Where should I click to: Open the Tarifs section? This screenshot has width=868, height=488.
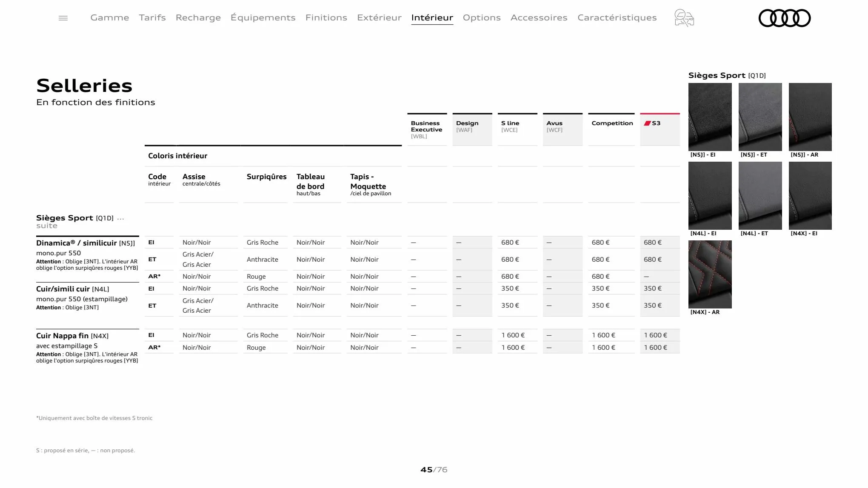click(x=152, y=17)
